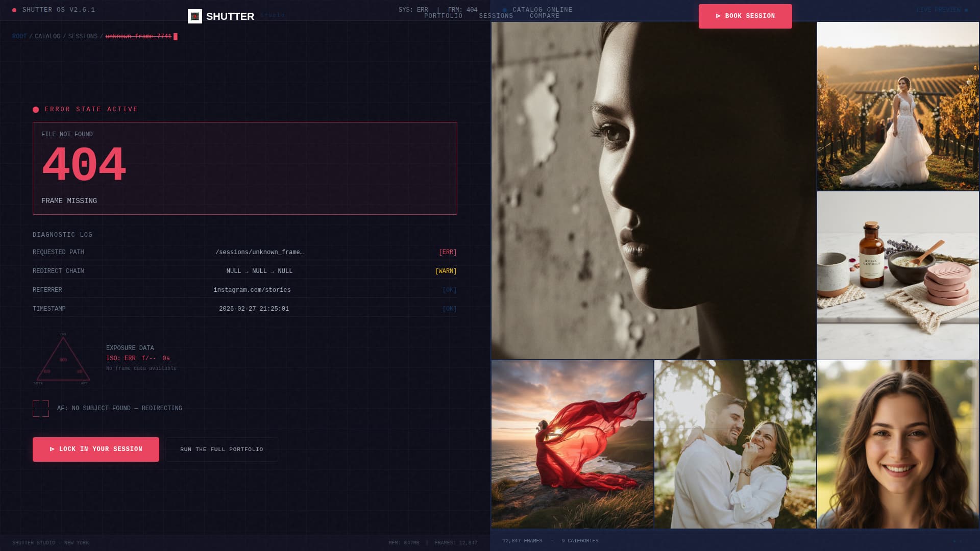This screenshot has height=551, width=980.
Task: Click the SYS: ERR status readout
Action: coord(413,10)
